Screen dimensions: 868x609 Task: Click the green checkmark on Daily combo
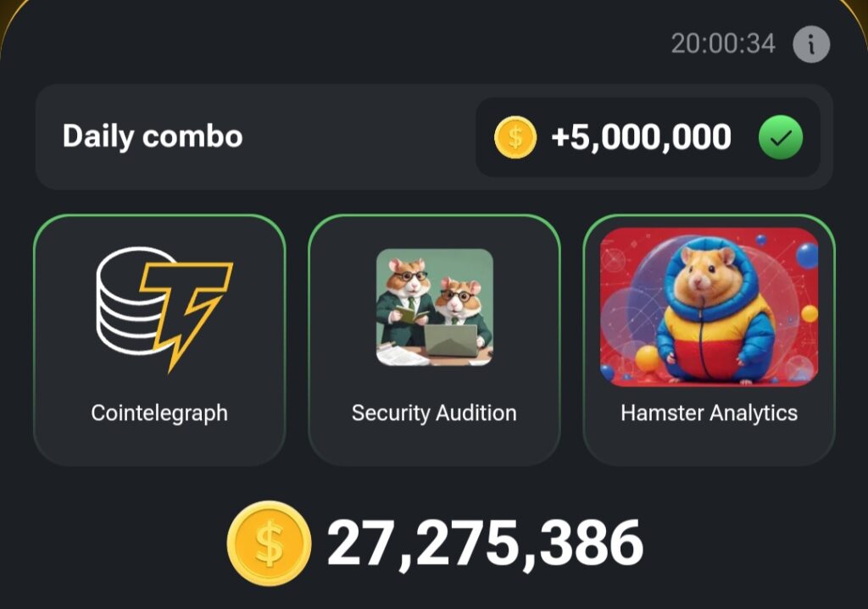click(x=781, y=137)
